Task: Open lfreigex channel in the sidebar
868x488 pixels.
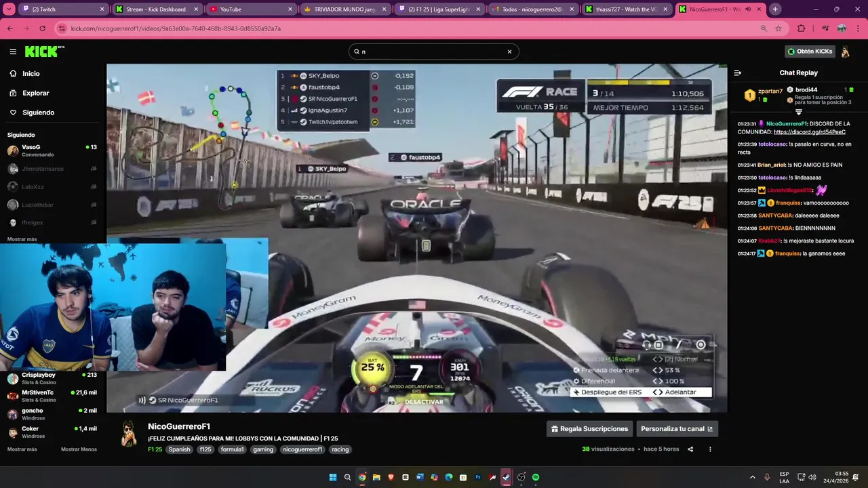Action: [x=52, y=222]
